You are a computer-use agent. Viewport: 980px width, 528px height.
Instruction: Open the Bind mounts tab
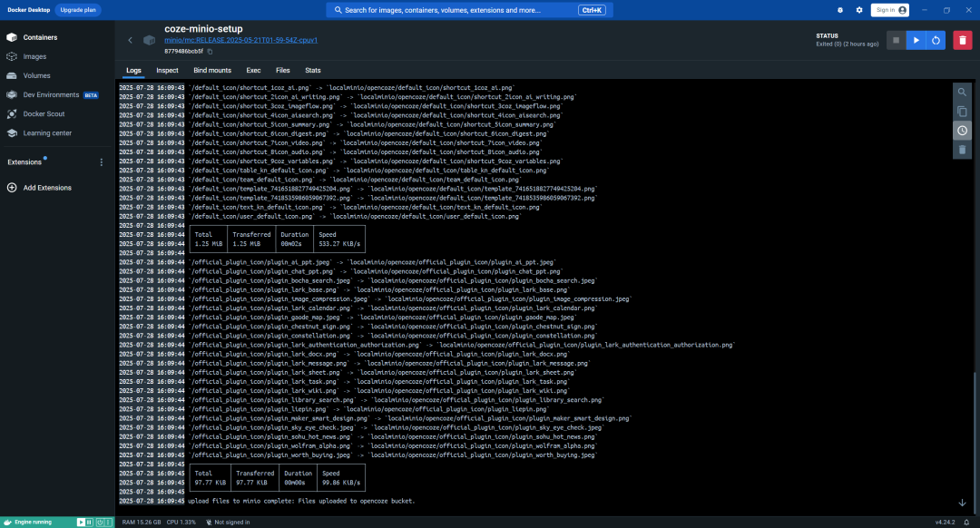coord(211,71)
